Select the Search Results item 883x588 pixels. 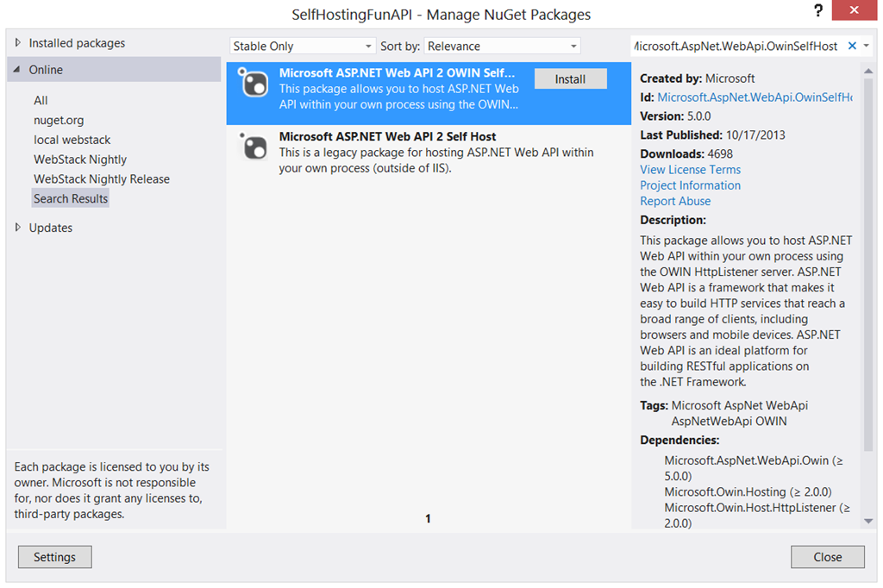[x=71, y=198]
